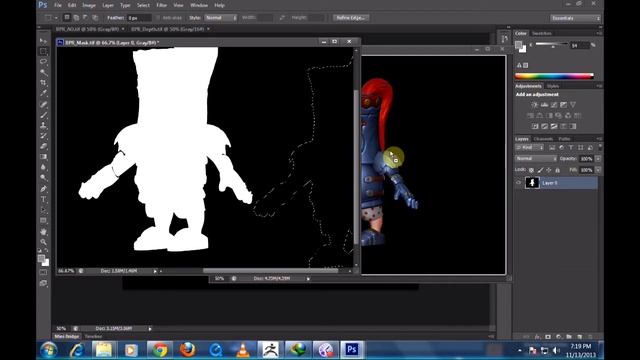Click Intersect with selection mode button
Image resolution: width=640 pixels, height=360 pixels.
pyautogui.click(x=95, y=18)
